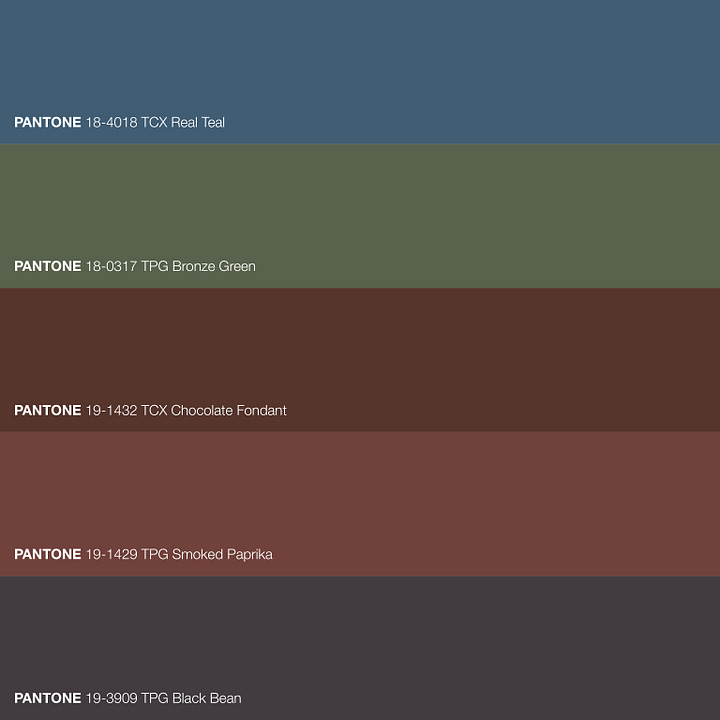Click the text '18-0317 TPG Bronze Green'

click(x=170, y=266)
